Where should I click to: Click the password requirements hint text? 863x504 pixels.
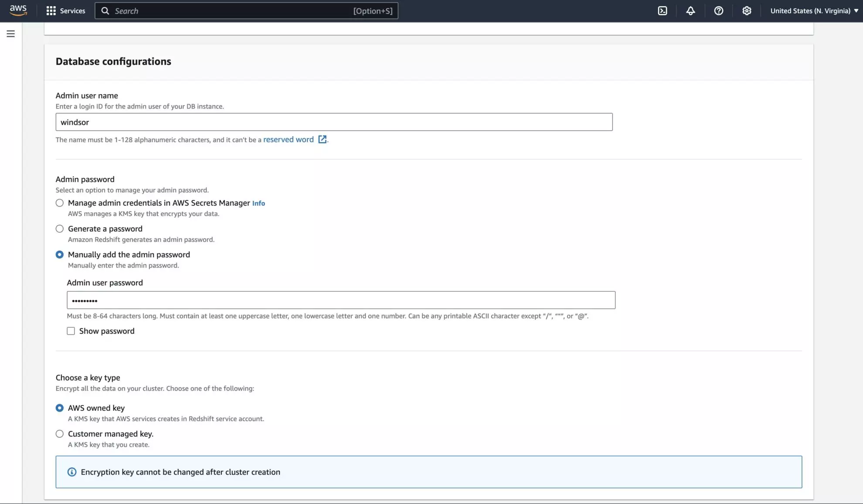point(328,316)
